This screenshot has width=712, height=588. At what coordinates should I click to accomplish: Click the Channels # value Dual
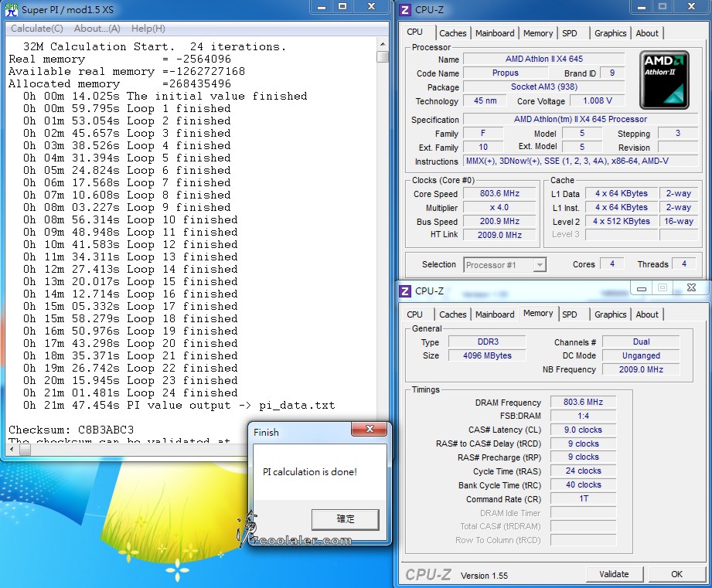click(x=641, y=342)
